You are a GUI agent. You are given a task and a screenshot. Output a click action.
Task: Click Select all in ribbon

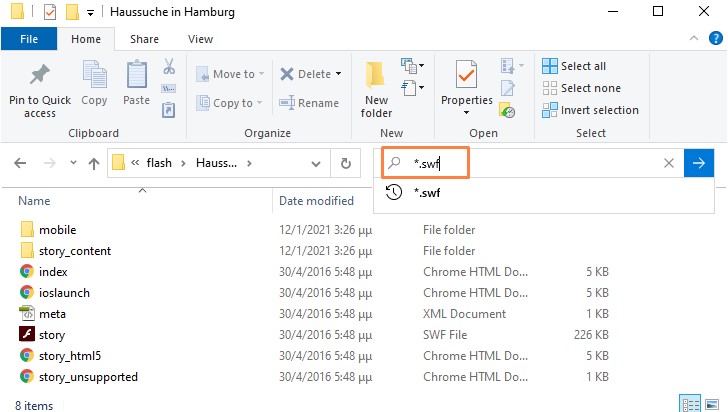[x=574, y=66]
